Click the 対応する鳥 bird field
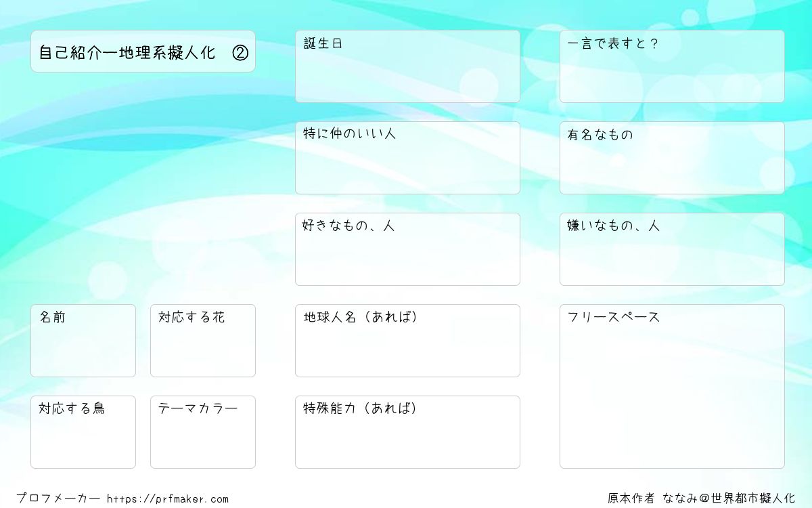The image size is (812, 508). pos(83,433)
